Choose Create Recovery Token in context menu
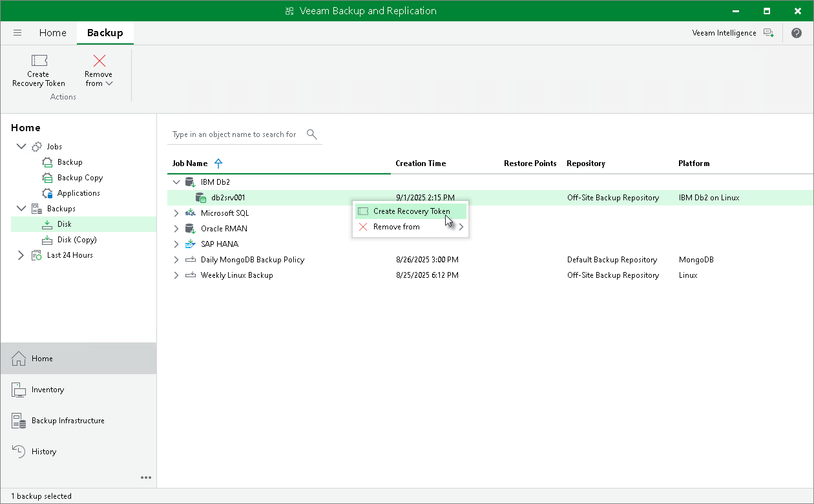The width and height of the screenshot is (814, 504). point(411,211)
